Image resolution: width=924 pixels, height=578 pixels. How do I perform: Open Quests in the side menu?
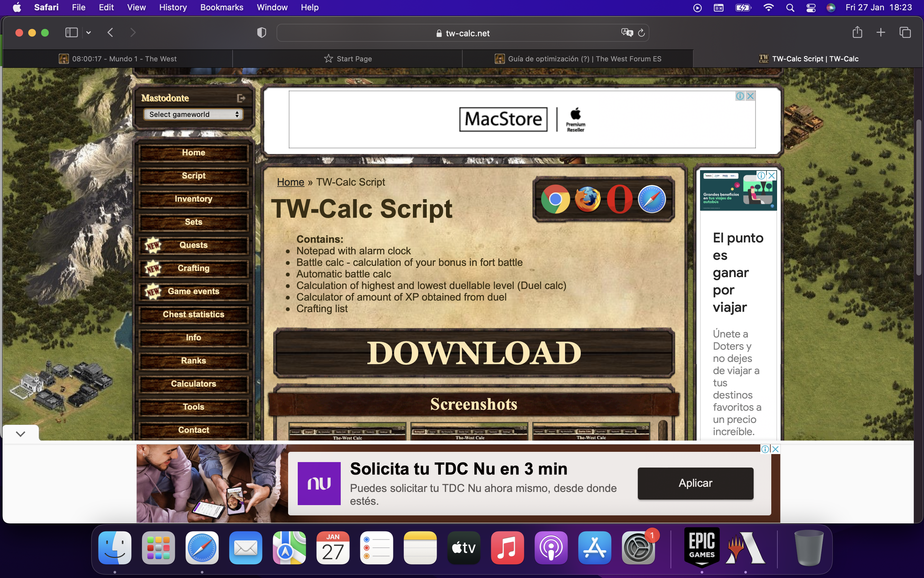point(193,245)
